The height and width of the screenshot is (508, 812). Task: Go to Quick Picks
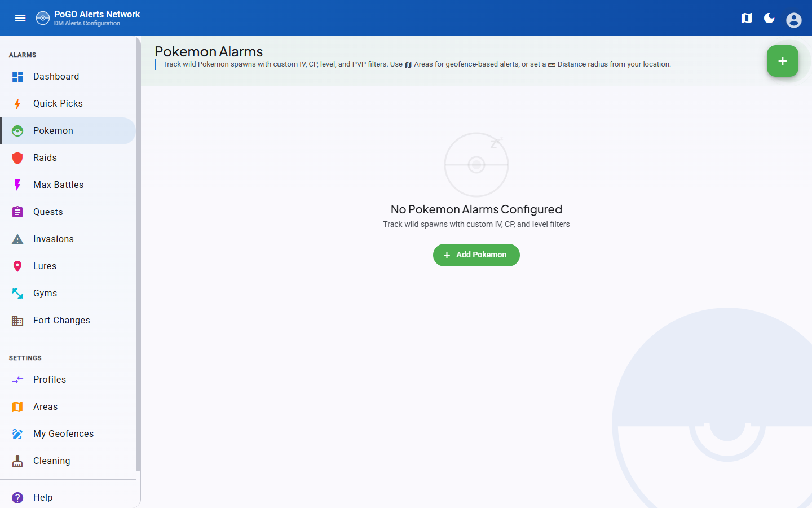[x=68, y=104]
